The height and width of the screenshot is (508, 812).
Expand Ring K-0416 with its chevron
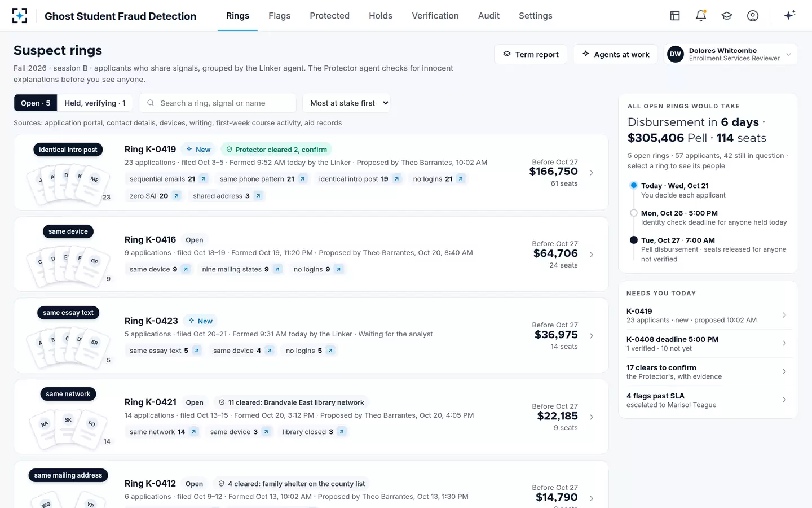pyautogui.click(x=592, y=255)
